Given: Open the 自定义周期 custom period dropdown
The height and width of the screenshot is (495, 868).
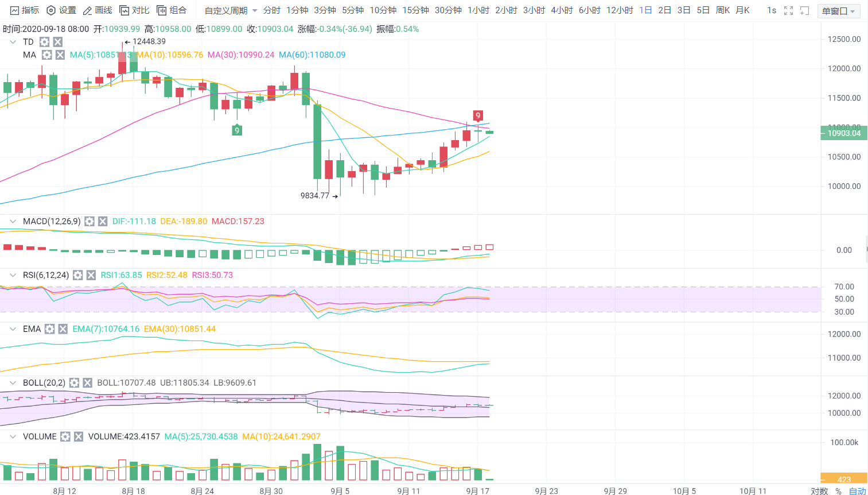Looking at the screenshot, I should 231,10.
